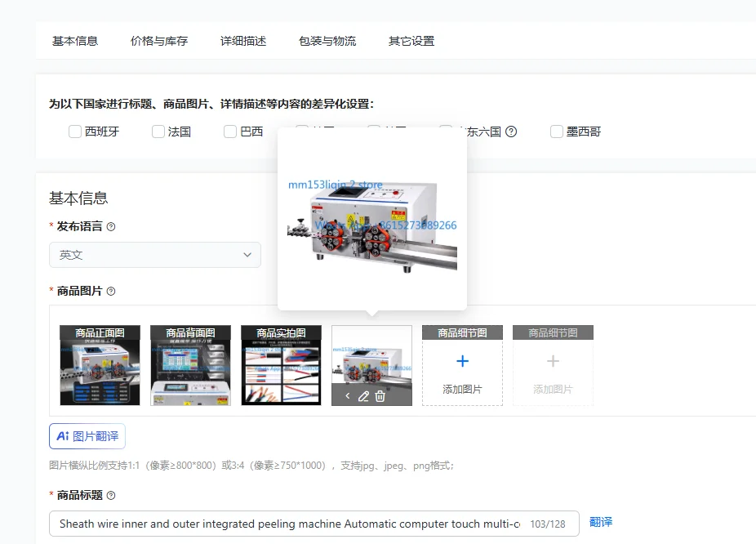Screen dimensions: 756x544
Task: Select the 商品实拍图 thumbnail
Action: coord(281,365)
